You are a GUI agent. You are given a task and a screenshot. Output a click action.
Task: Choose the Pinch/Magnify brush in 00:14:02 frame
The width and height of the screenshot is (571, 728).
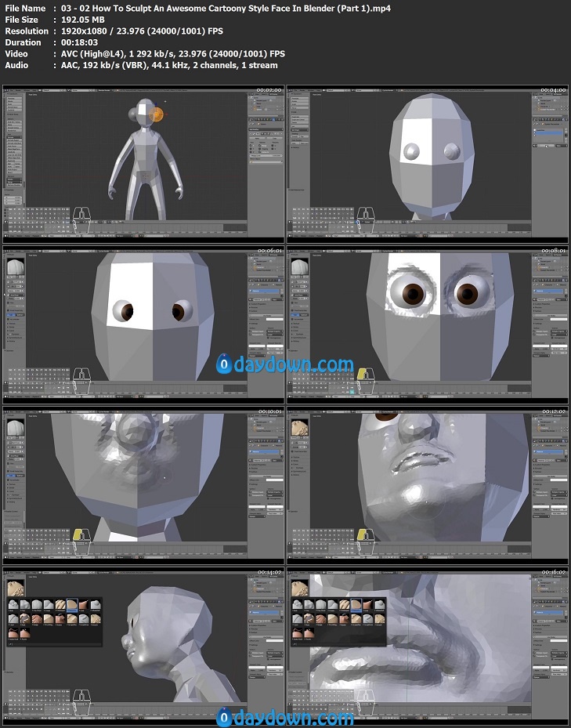[49, 618]
